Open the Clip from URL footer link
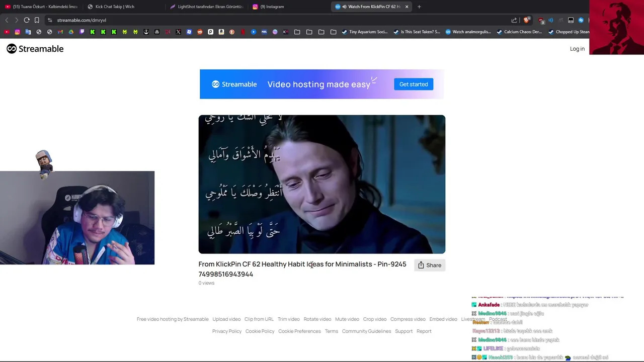Screen dimensions: 644x362 tap(259, 319)
